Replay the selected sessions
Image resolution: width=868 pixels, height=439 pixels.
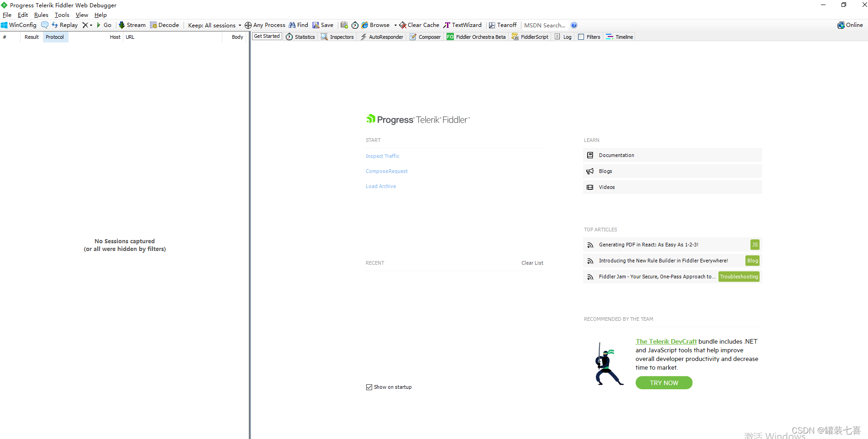[x=64, y=25]
